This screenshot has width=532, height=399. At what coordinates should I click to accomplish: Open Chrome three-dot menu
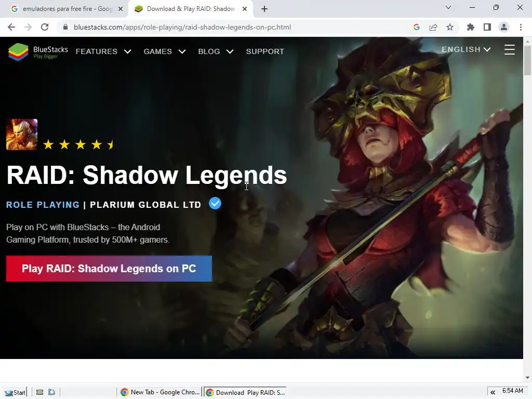click(521, 27)
